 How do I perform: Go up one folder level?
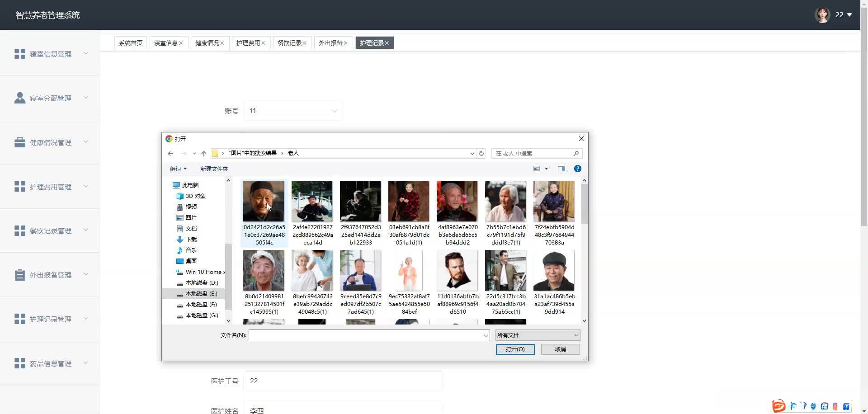[204, 154]
